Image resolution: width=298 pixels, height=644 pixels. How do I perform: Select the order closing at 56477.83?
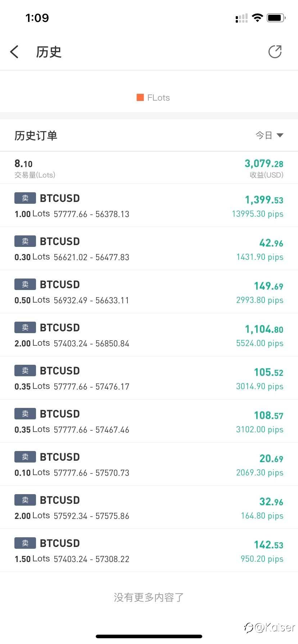pos(149,249)
